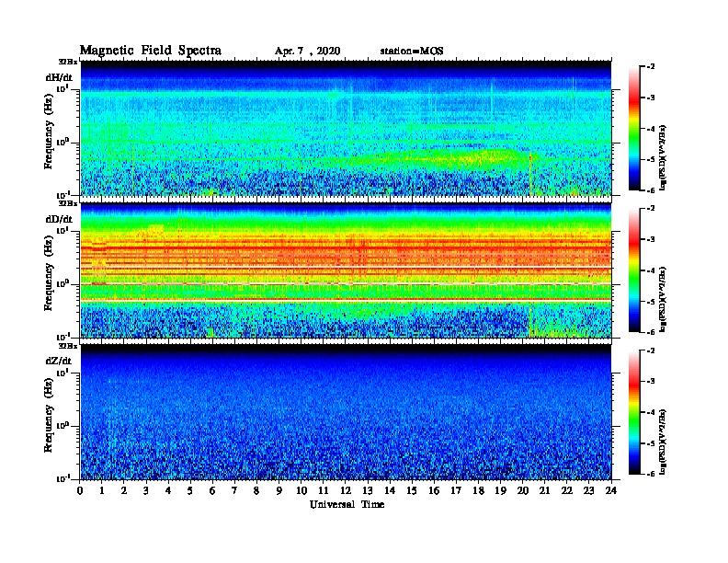Click the "19" hour tick label on time axis
This screenshot has width=728, height=563.
point(500,490)
